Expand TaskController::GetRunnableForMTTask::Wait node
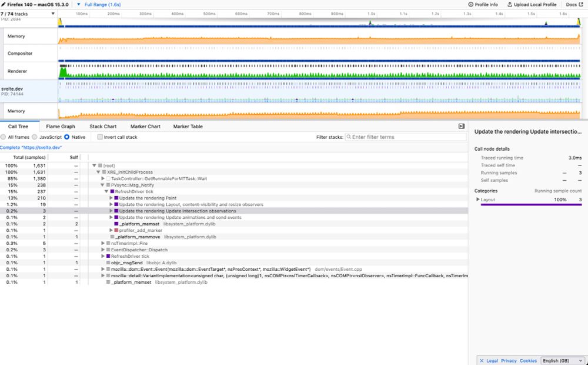The image size is (588, 365). click(x=103, y=178)
